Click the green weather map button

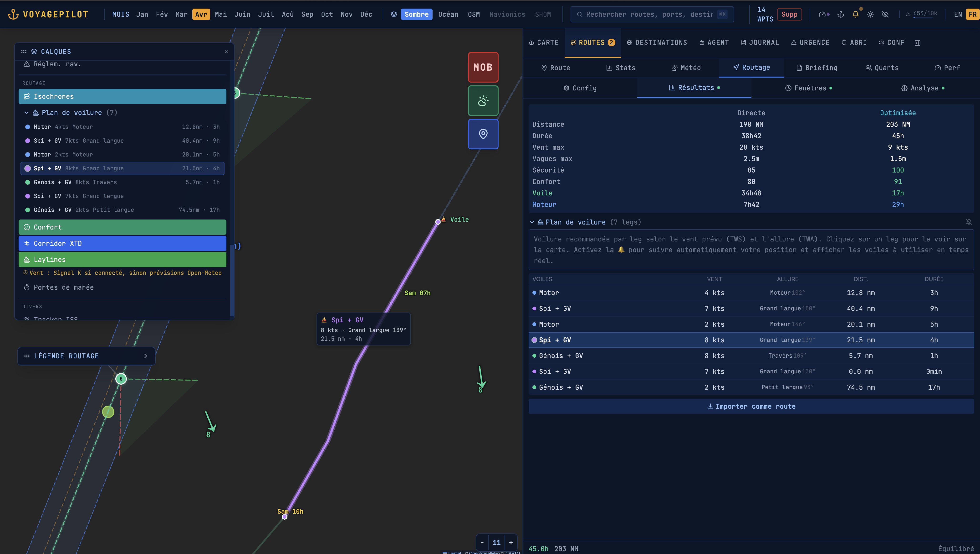(483, 100)
